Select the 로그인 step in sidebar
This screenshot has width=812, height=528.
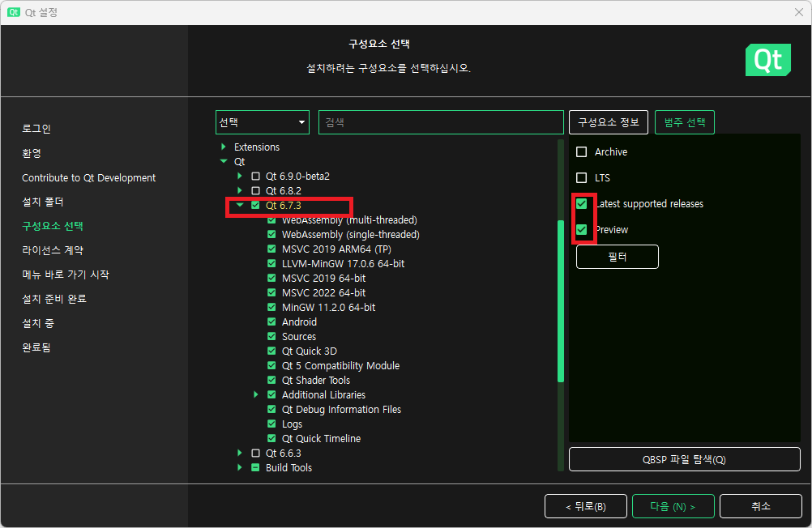[36, 129]
